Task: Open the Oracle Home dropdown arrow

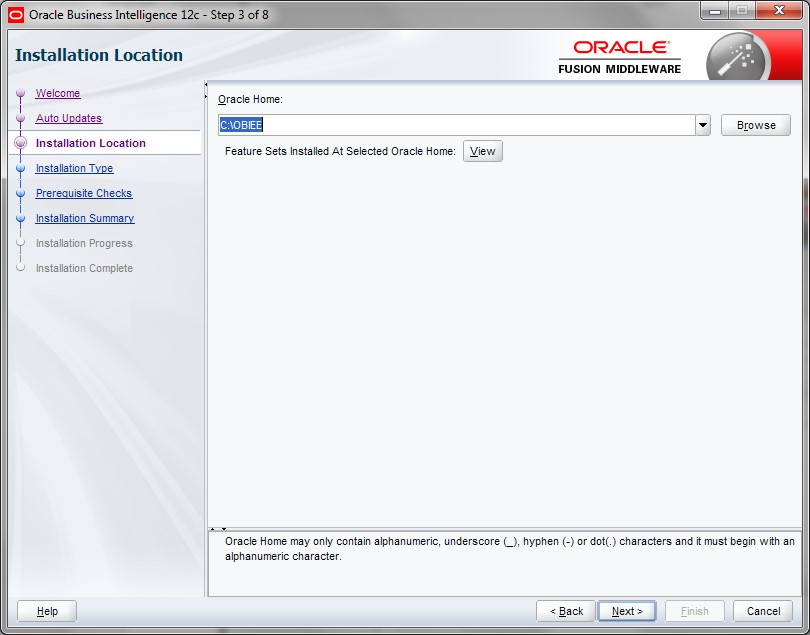Action: coord(703,126)
